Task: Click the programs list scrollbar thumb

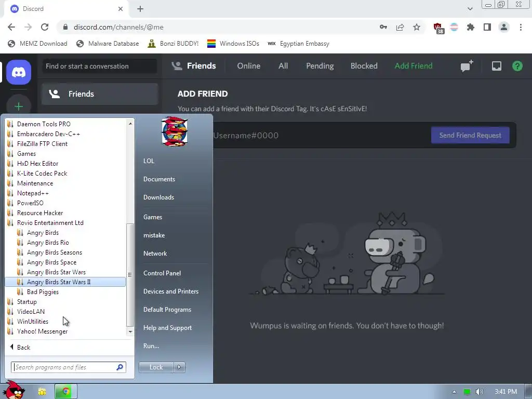Action: pos(130,274)
